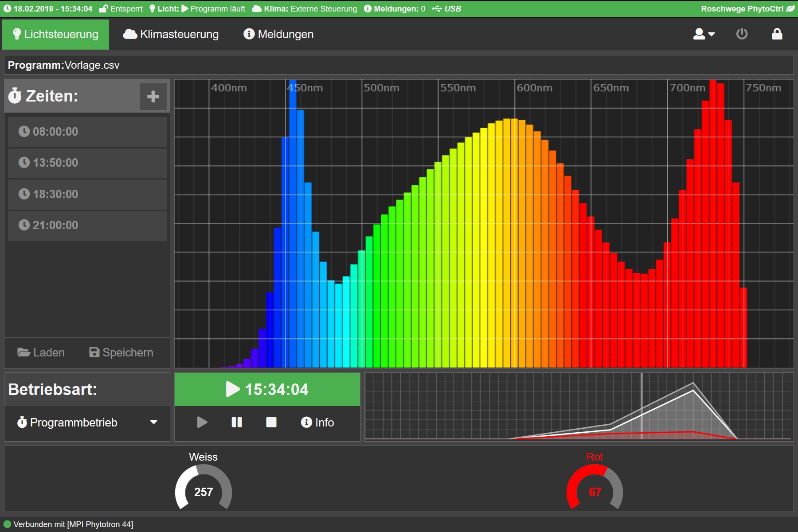
Task: Open the Meldungen tab
Action: coord(278,34)
